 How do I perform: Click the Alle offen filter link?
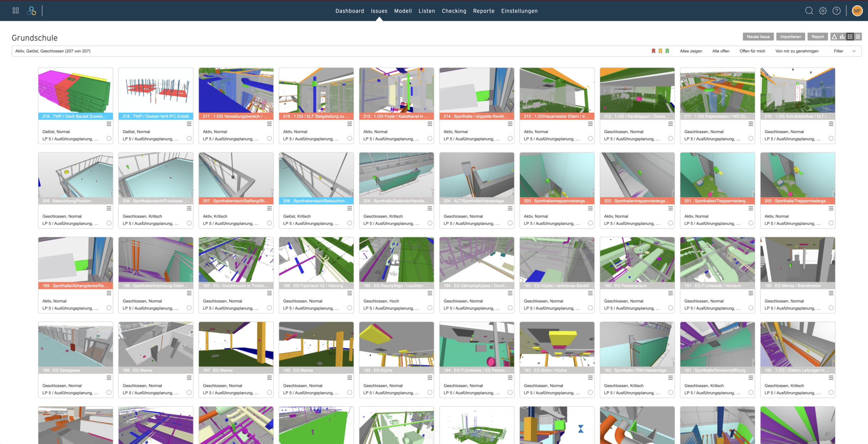[x=720, y=51]
